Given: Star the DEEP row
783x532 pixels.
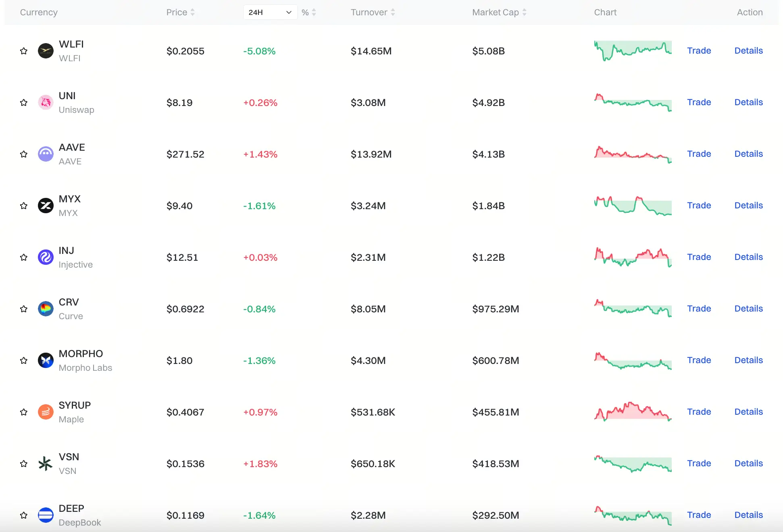Looking at the screenshot, I should 24,515.
